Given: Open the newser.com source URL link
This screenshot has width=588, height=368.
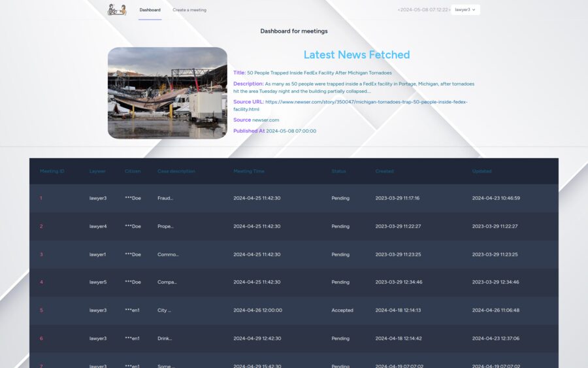Looking at the screenshot, I should [350, 105].
